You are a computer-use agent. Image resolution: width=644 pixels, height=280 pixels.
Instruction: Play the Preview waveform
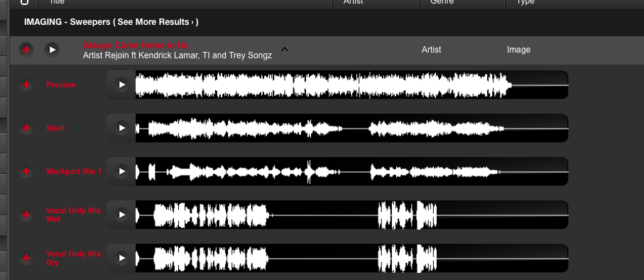pyautogui.click(x=121, y=85)
